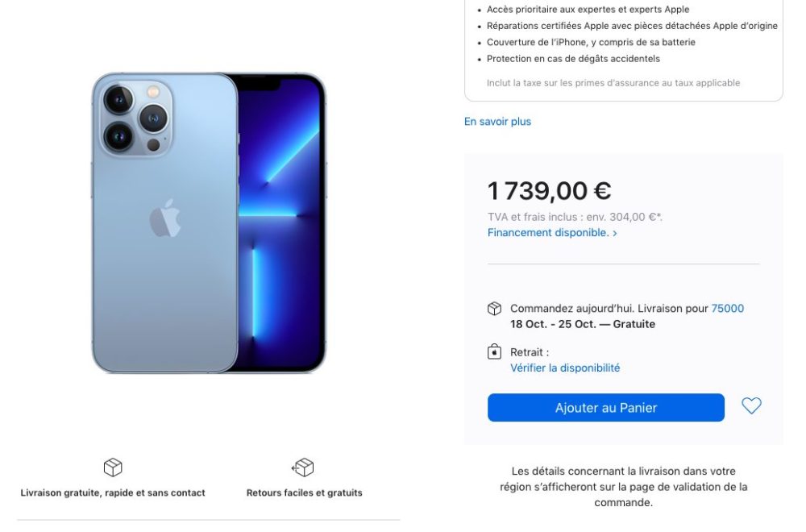Add the iPhone with Ajouter au Panier

605,408
